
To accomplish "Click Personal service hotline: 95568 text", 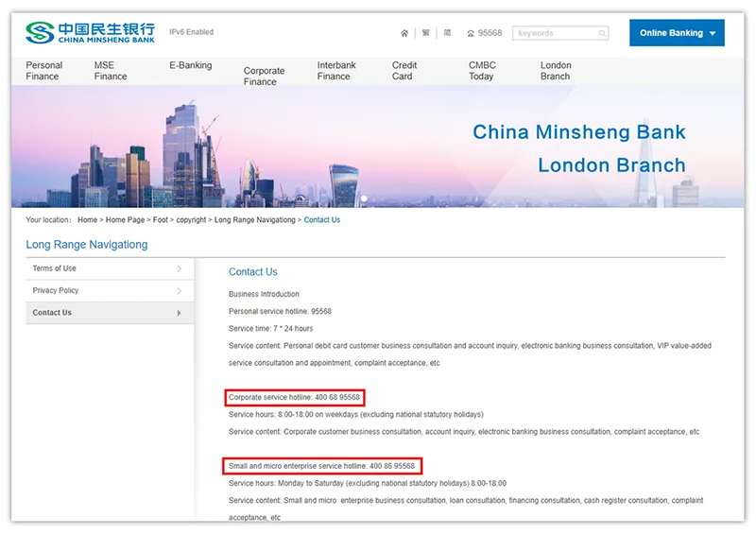I will tap(280, 311).
